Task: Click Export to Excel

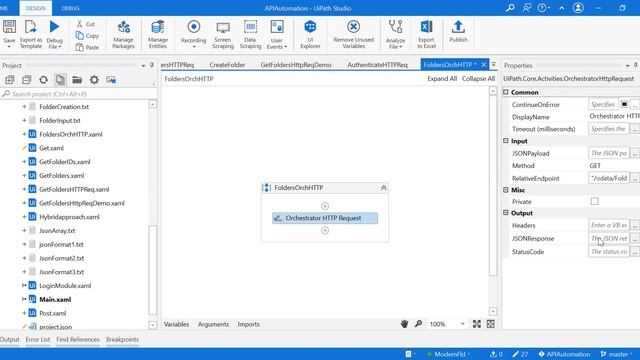Action: coord(427,34)
